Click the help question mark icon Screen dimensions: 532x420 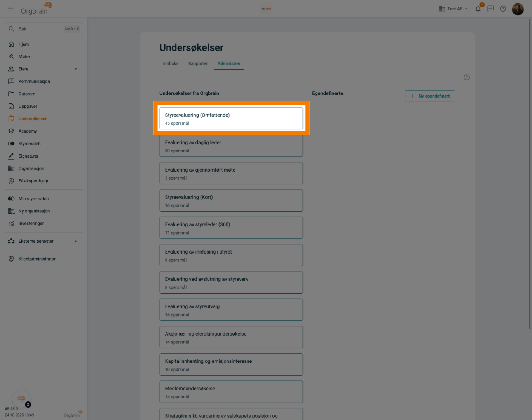[x=503, y=9]
